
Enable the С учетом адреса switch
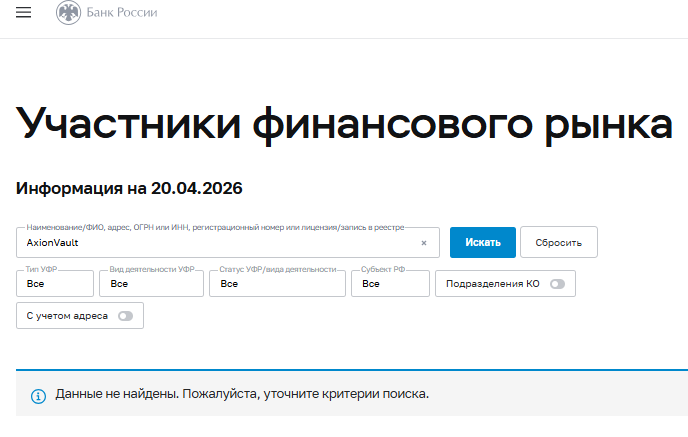(x=125, y=316)
